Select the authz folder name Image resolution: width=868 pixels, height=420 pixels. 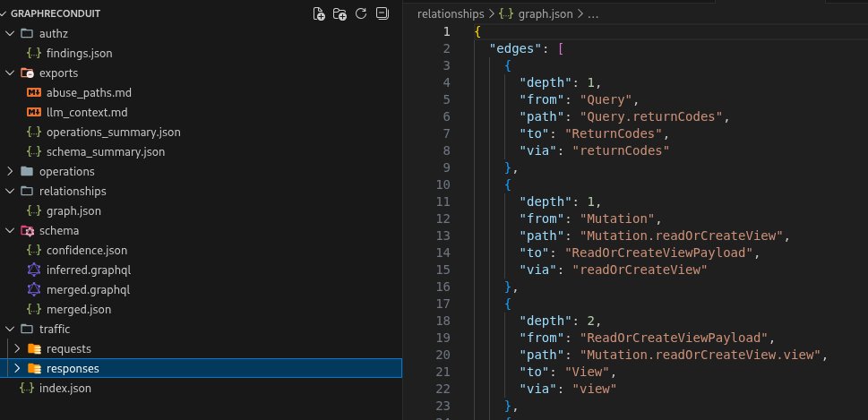[54, 34]
